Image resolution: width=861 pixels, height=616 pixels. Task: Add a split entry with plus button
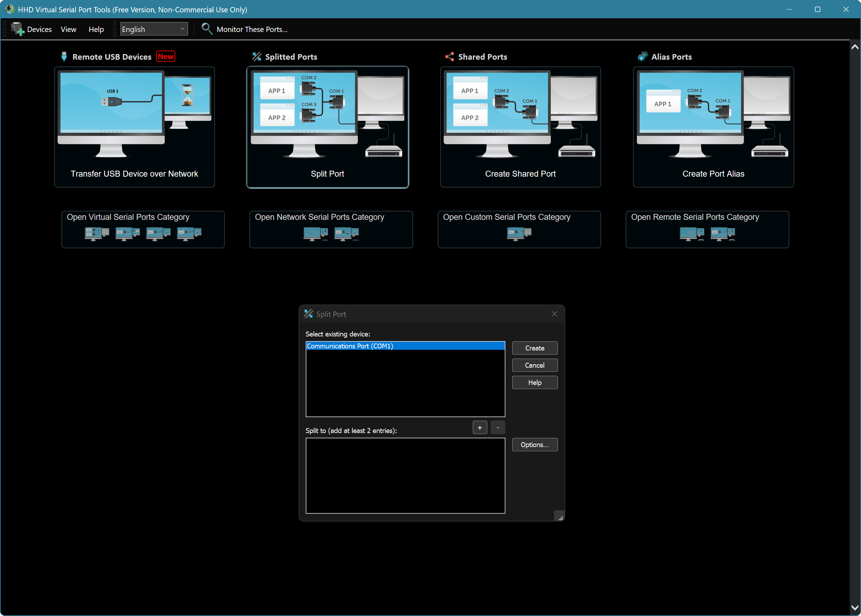[x=480, y=427]
